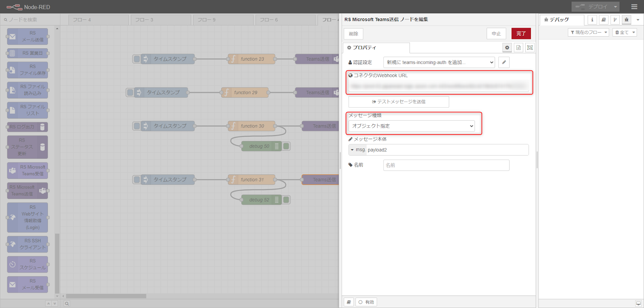Click the payload2 message body field
Screen dimensions: 644x308
coord(447,150)
